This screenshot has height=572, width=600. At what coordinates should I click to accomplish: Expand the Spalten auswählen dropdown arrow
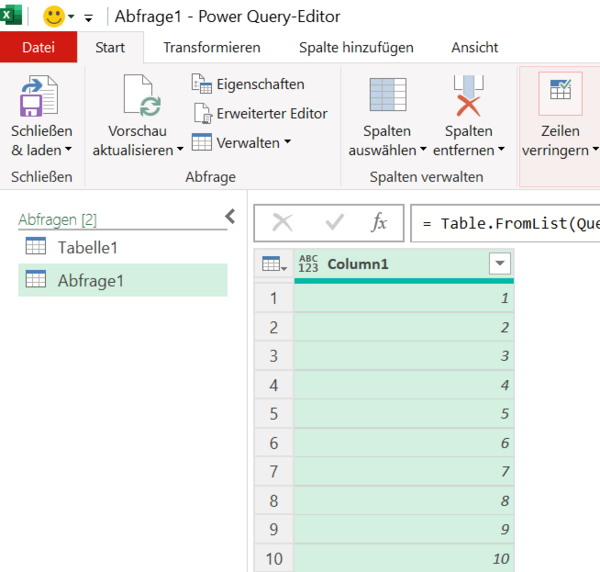pyautogui.click(x=423, y=149)
